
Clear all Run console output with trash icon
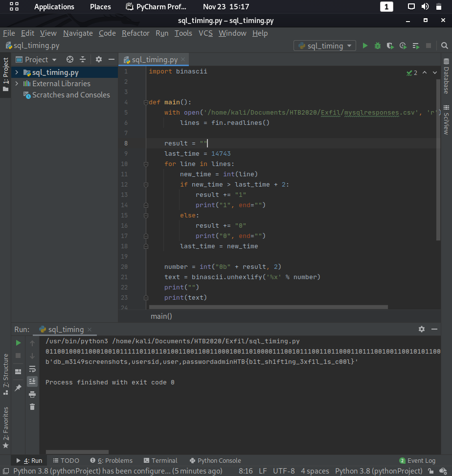click(32, 406)
